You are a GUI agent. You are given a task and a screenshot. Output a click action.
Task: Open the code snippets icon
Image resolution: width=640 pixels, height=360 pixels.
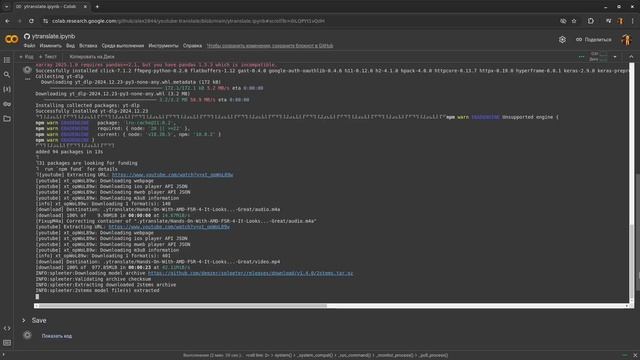click(7, 328)
